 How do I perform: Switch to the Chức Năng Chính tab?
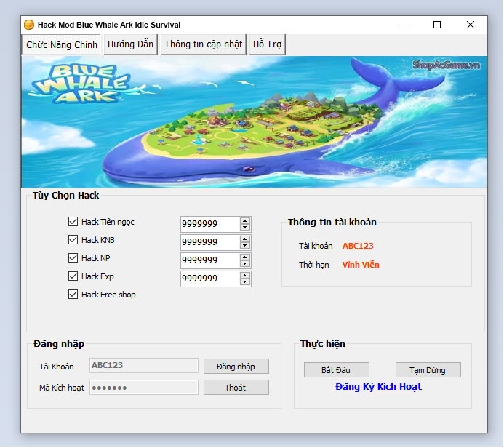pyautogui.click(x=61, y=44)
